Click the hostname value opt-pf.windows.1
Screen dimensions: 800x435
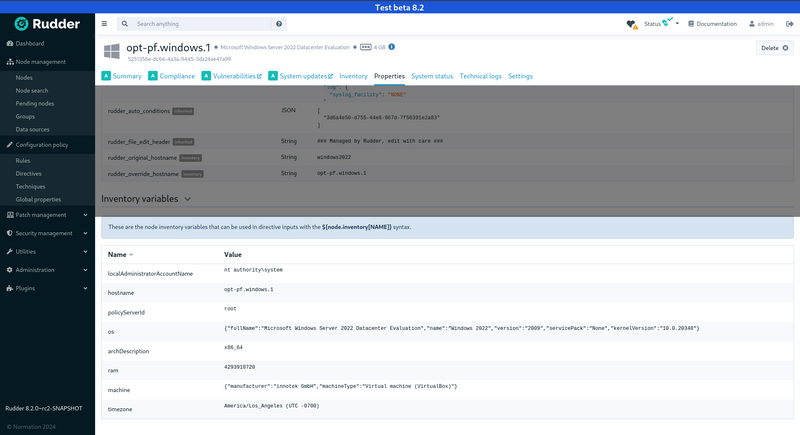point(248,290)
